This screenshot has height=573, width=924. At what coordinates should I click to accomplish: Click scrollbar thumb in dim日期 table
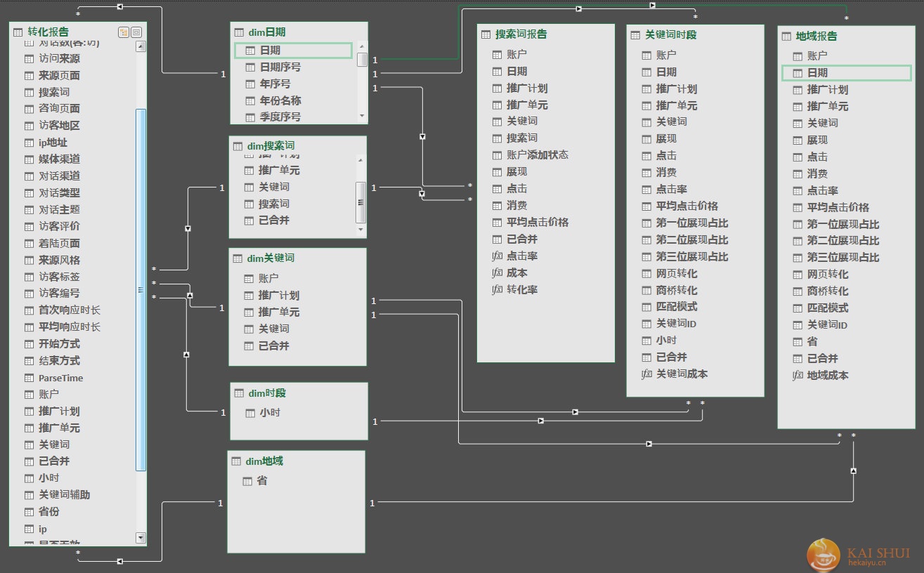pos(362,60)
